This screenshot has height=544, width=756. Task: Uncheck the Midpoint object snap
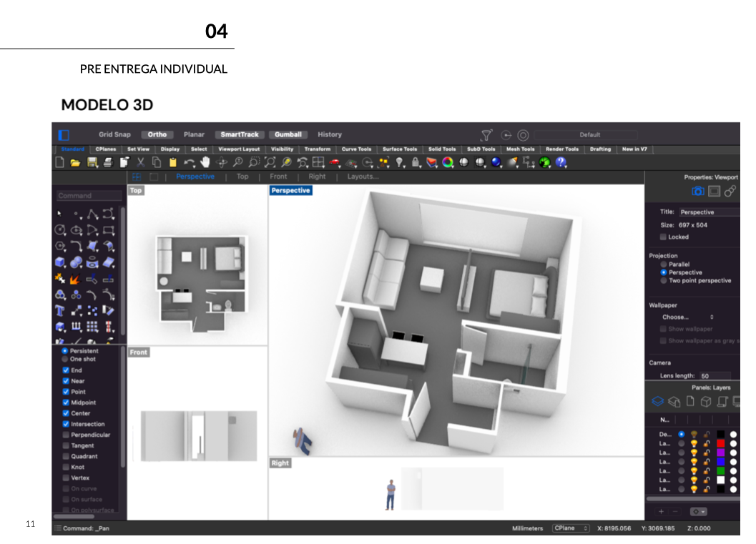pos(67,402)
